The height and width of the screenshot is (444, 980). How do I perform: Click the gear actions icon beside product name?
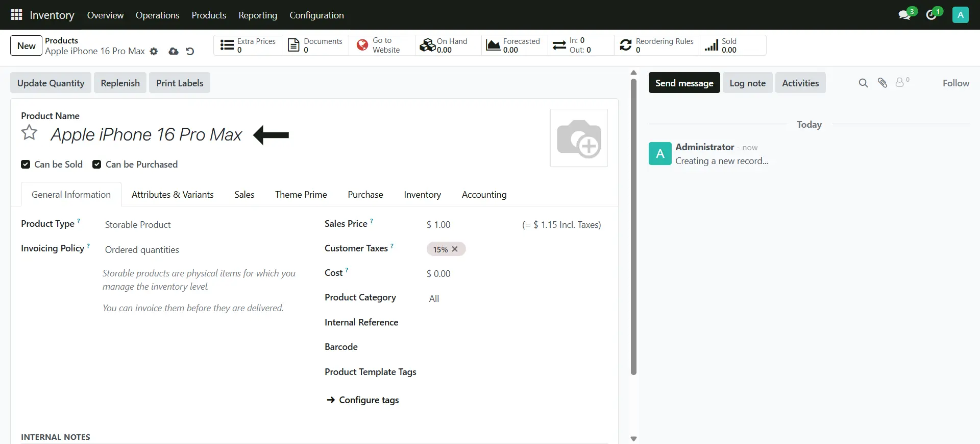click(154, 52)
